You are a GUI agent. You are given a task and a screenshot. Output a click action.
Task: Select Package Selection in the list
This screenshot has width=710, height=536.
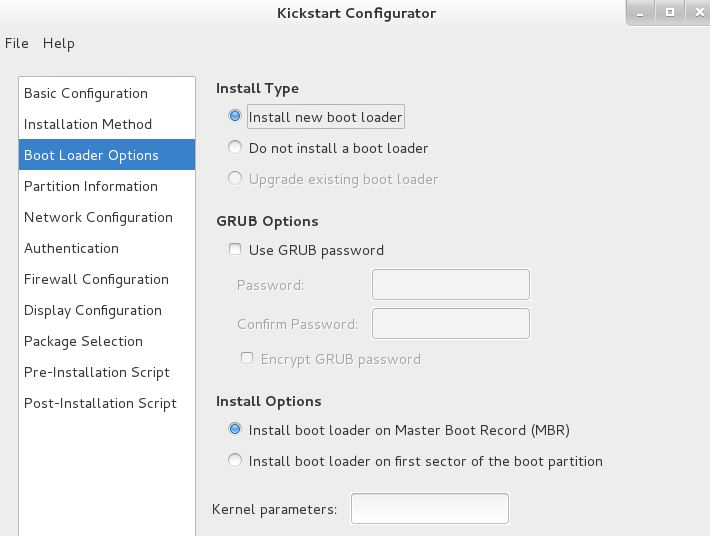[x=107, y=341]
